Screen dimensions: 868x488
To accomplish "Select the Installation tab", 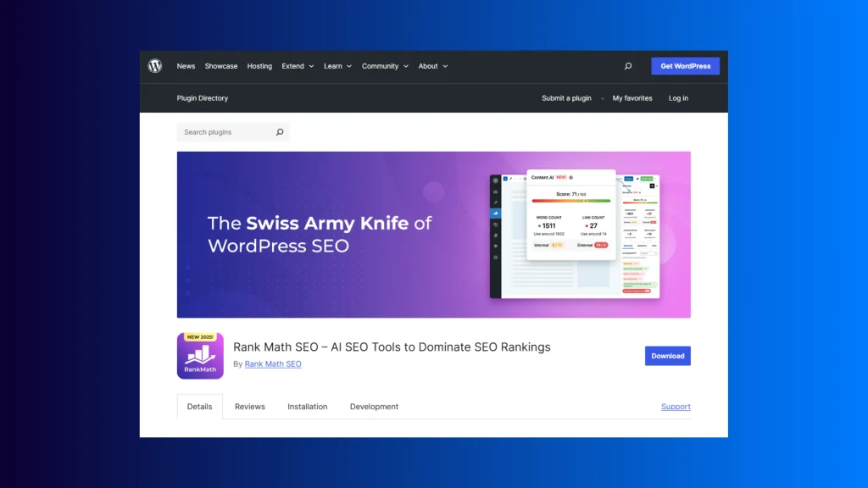I will [307, 407].
